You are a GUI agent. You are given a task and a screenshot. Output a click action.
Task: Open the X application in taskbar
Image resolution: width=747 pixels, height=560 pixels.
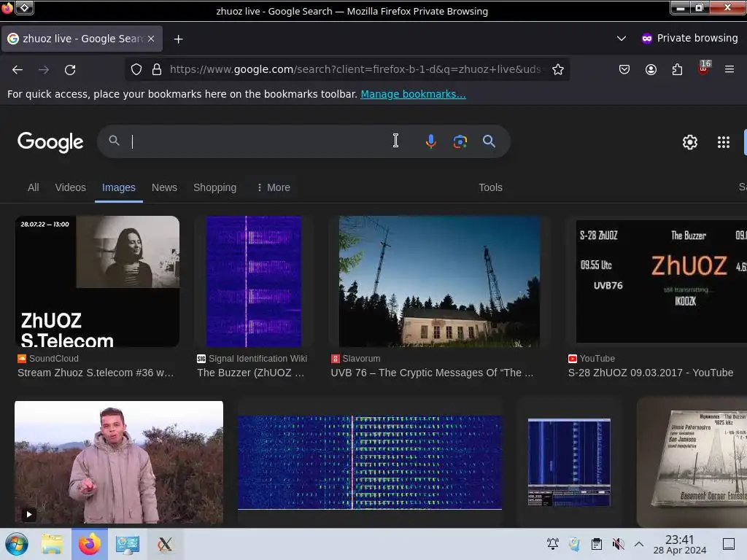(x=165, y=544)
